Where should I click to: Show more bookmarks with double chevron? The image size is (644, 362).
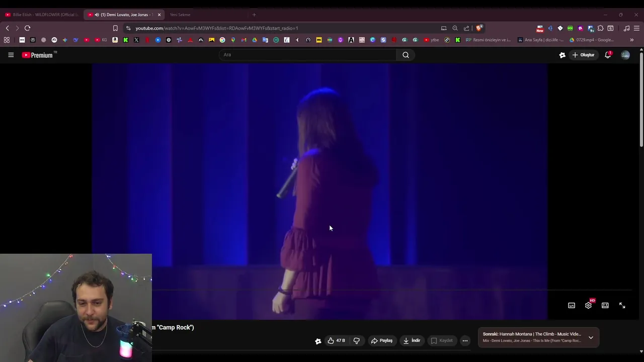[x=632, y=40]
